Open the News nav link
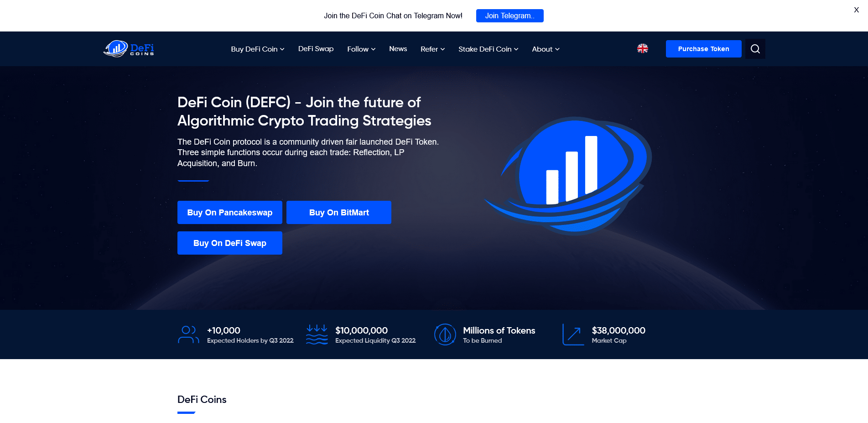The image size is (868, 423). (398, 49)
